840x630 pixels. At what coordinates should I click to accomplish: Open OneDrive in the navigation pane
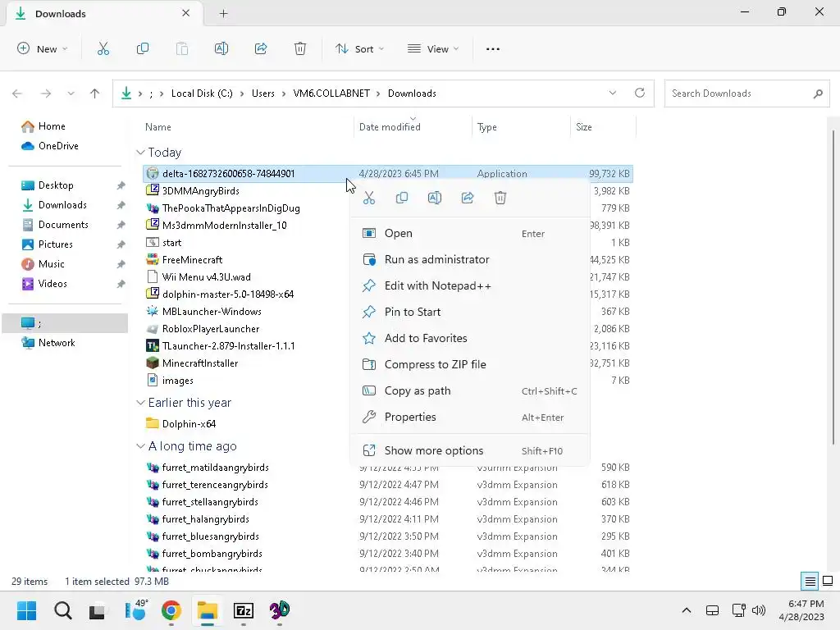(x=58, y=146)
